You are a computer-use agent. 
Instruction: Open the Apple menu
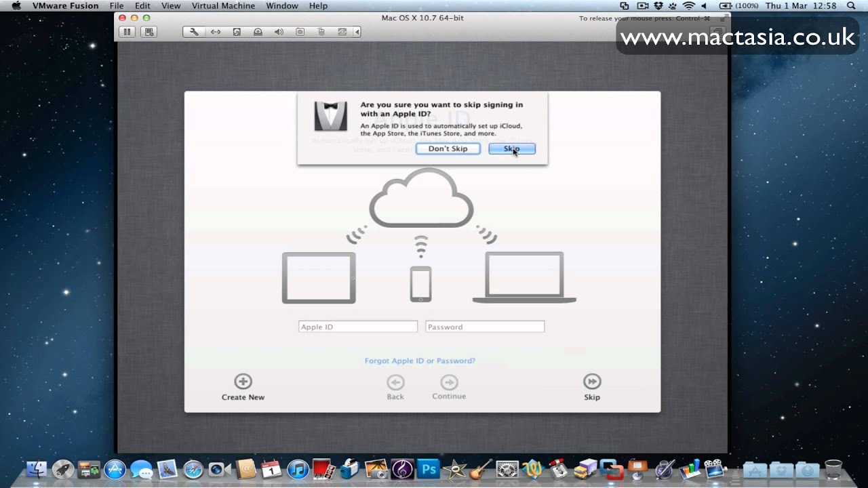[16, 5]
